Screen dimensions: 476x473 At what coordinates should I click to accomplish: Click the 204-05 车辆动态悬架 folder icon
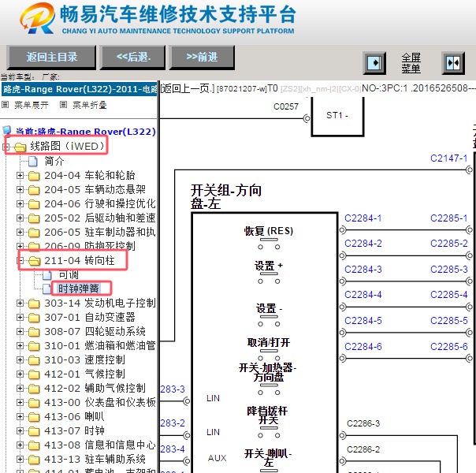[34, 190]
